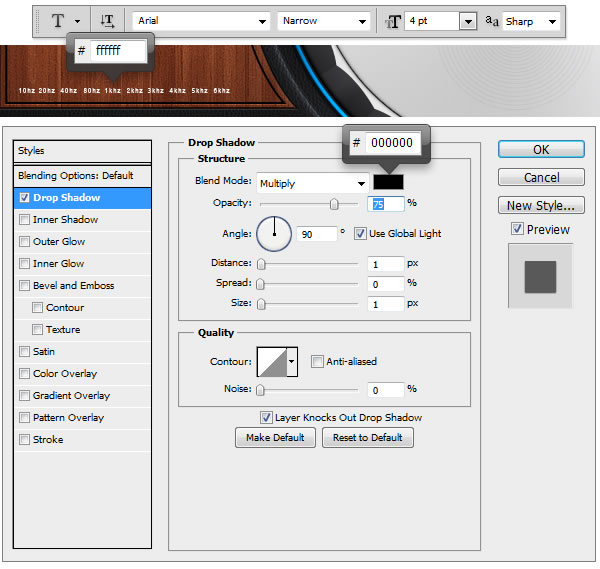Viewport: 600px width, 569px height.
Task: Click the Make Default button
Action: [x=275, y=437]
